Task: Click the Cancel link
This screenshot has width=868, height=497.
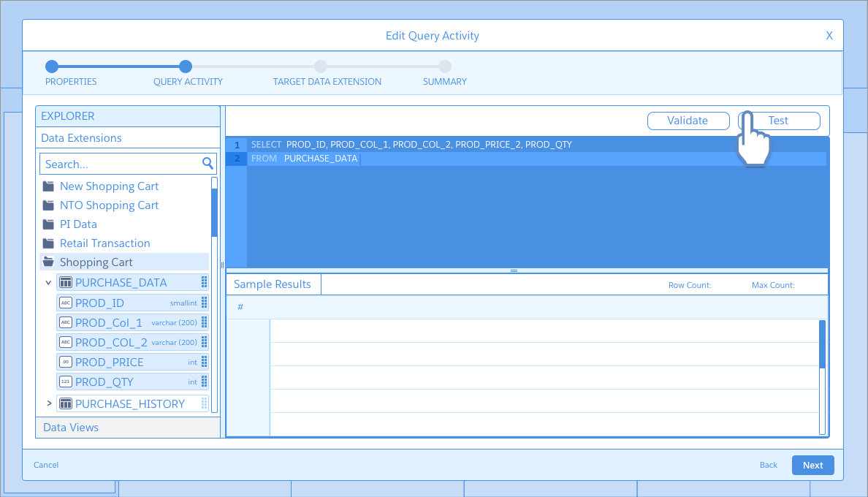Action: click(46, 465)
